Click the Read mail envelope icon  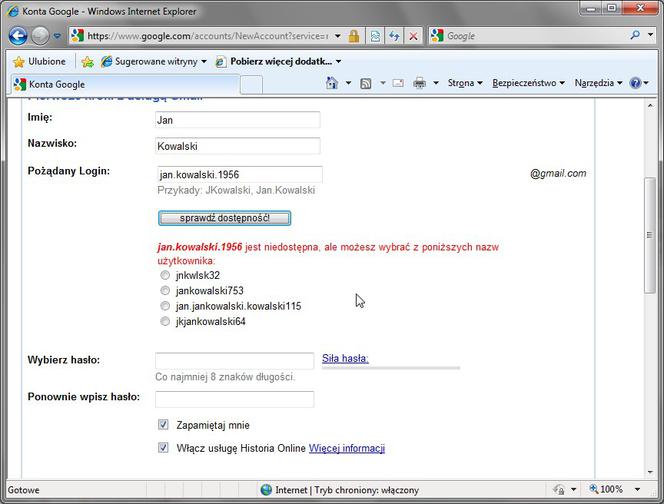coord(398,83)
